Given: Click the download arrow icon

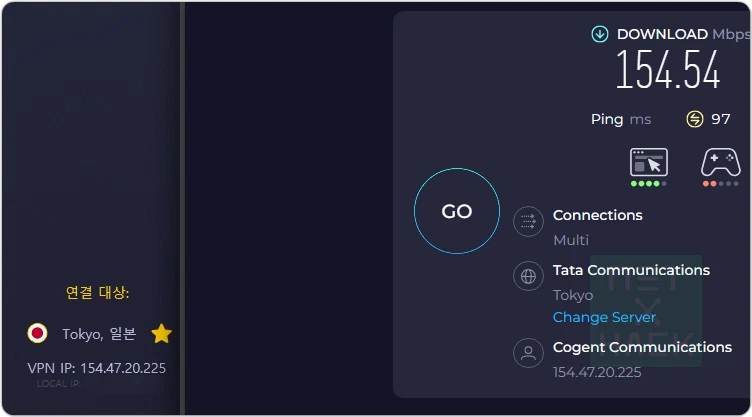Looking at the screenshot, I should 600,34.
